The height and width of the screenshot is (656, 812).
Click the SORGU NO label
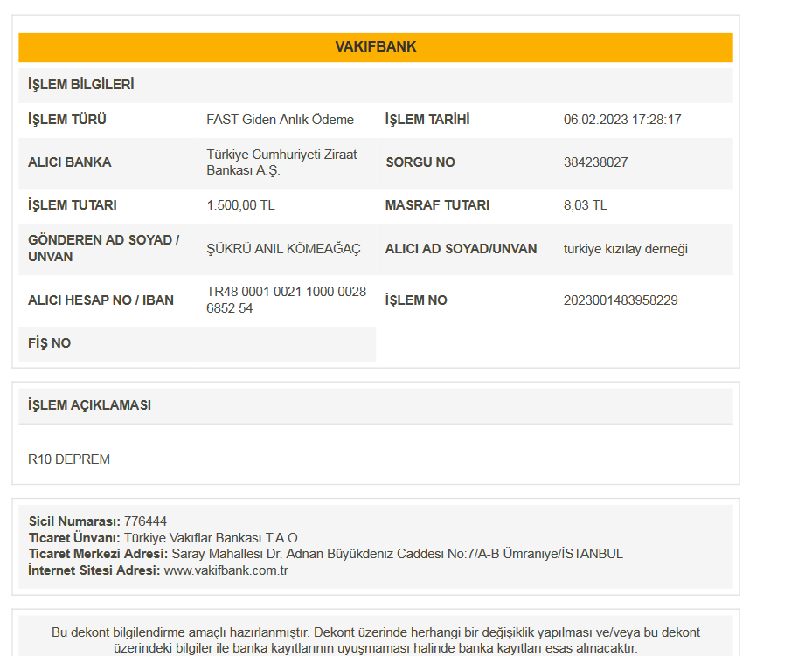click(x=420, y=162)
